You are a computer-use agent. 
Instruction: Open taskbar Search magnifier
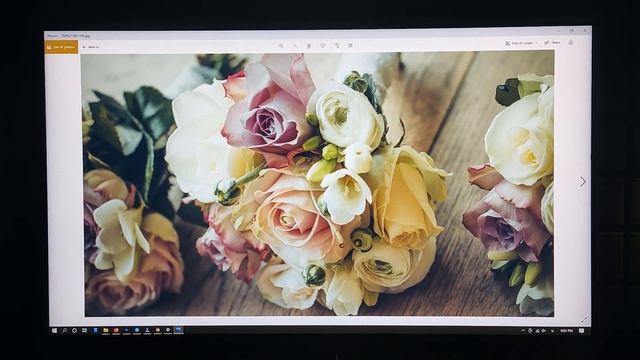tap(64, 330)
